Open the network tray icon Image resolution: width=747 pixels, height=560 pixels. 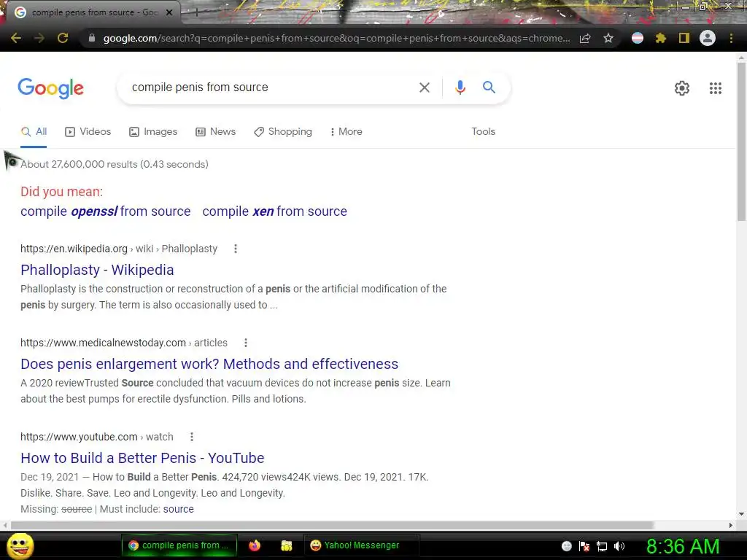[602, 546]
